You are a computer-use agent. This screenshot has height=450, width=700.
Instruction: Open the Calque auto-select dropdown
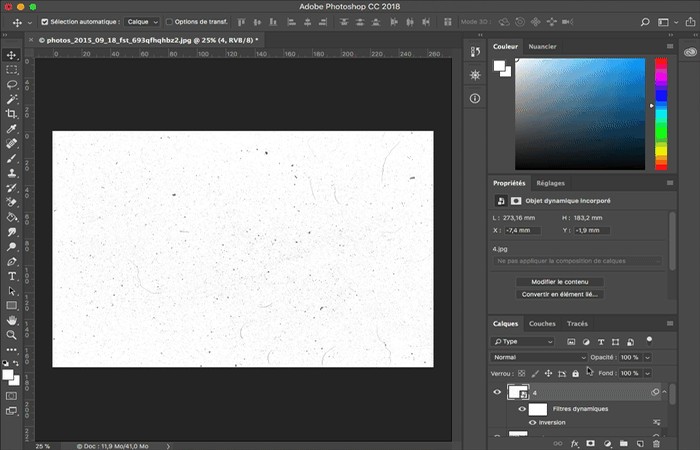[142, 21]
